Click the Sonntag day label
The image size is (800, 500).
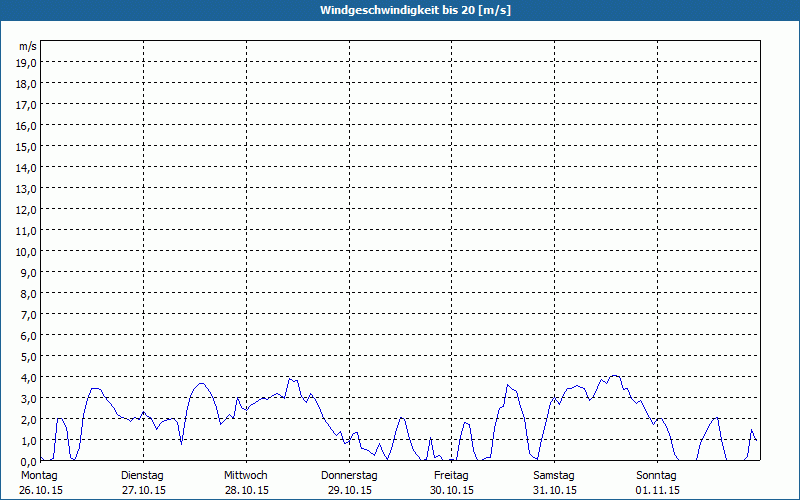coord(656,476)
